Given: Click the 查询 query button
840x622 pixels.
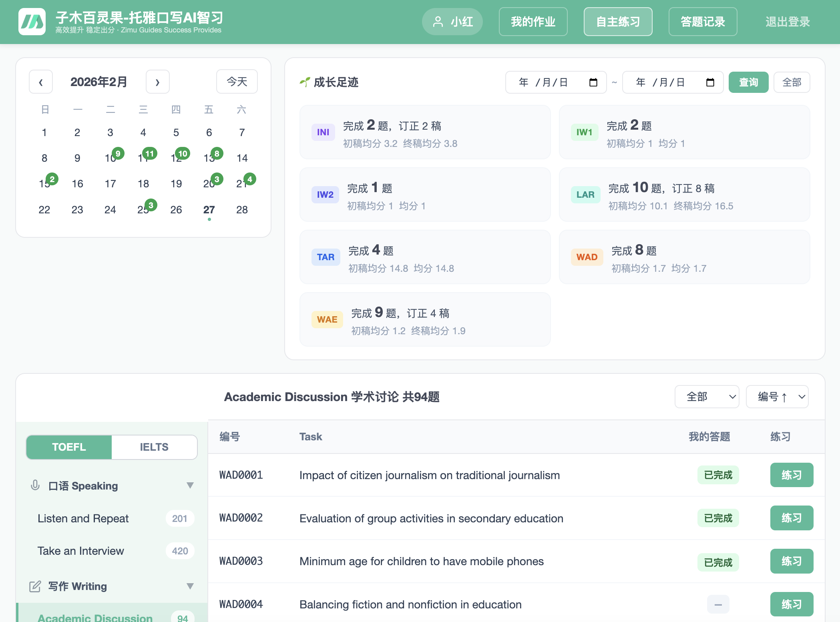Looking at the screenshot, I should (x=748, y=82).
